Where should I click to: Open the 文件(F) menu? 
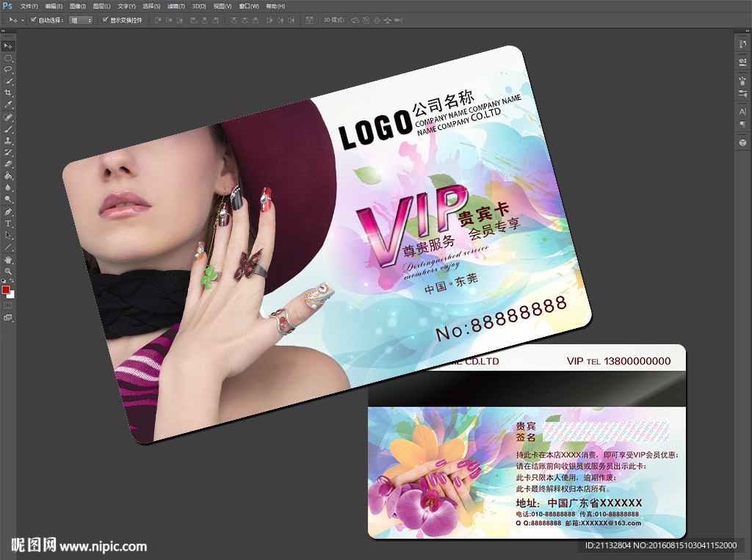click(29, 6)
